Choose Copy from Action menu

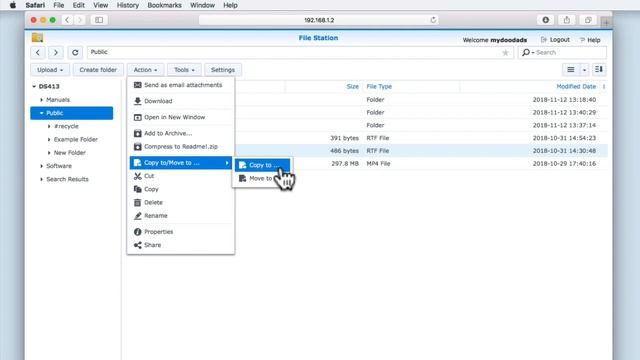pos(180,189)
